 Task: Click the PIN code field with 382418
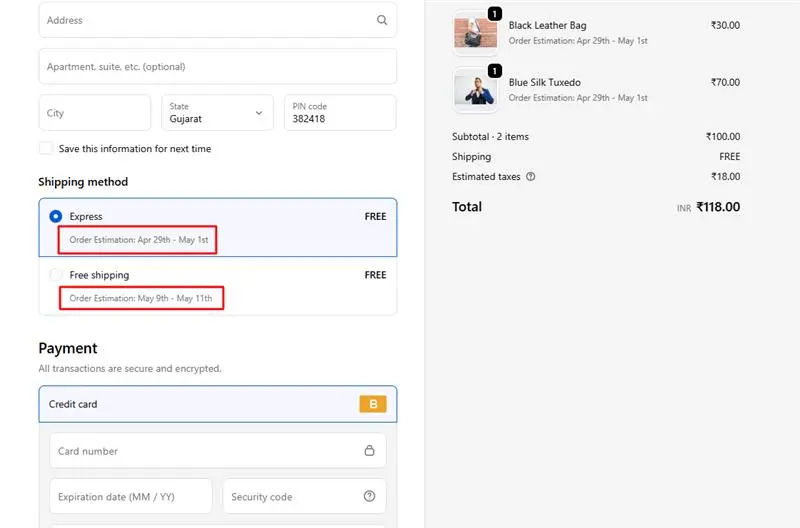tap(340, 113)
